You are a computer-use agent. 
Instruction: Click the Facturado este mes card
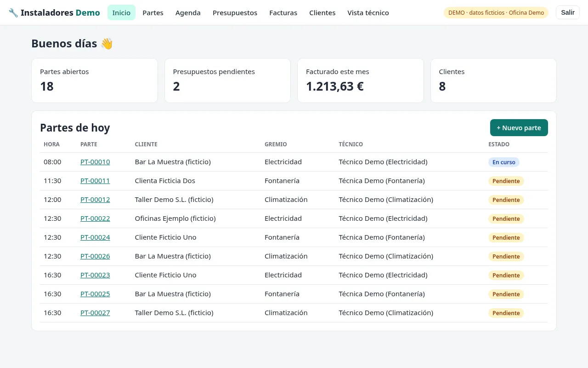point(361,80)
